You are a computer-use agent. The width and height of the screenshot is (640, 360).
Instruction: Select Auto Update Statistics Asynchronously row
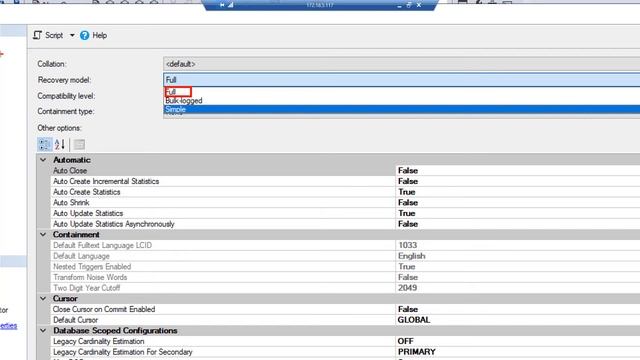223,224
